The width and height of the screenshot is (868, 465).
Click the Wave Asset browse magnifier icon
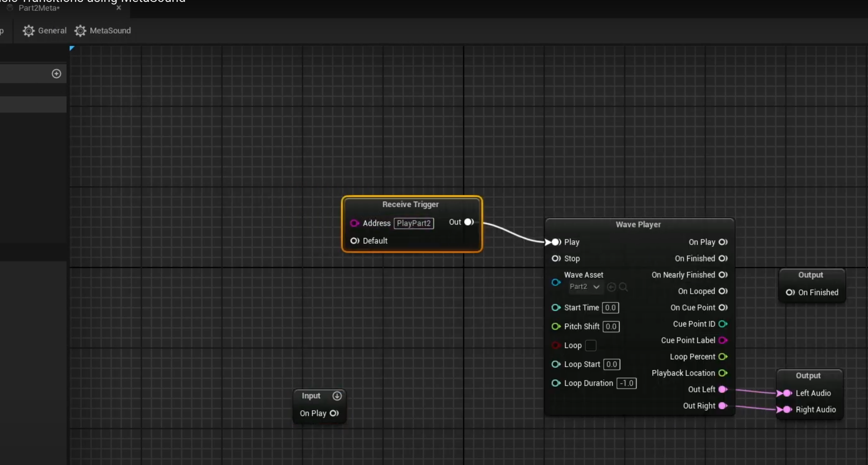pyautogui.click(x=624, y=287)
